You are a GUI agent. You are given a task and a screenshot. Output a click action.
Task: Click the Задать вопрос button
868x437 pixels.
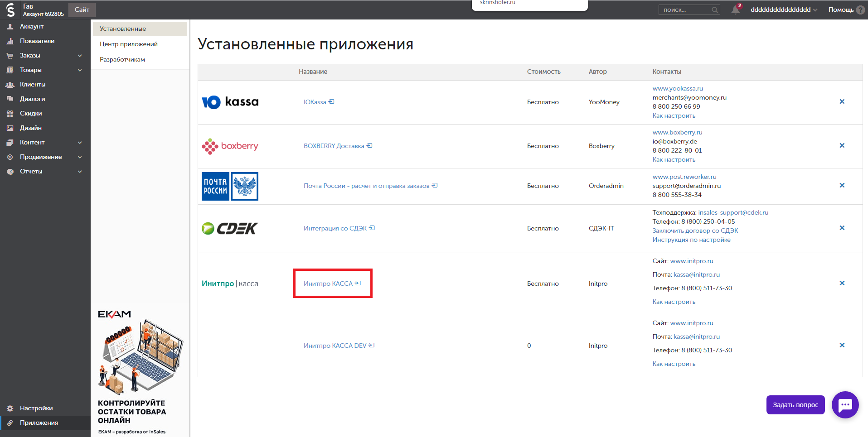795,405
